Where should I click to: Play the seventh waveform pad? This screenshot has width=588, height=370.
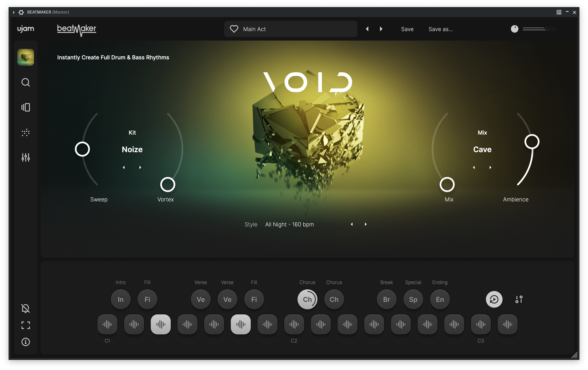point(267,325)
